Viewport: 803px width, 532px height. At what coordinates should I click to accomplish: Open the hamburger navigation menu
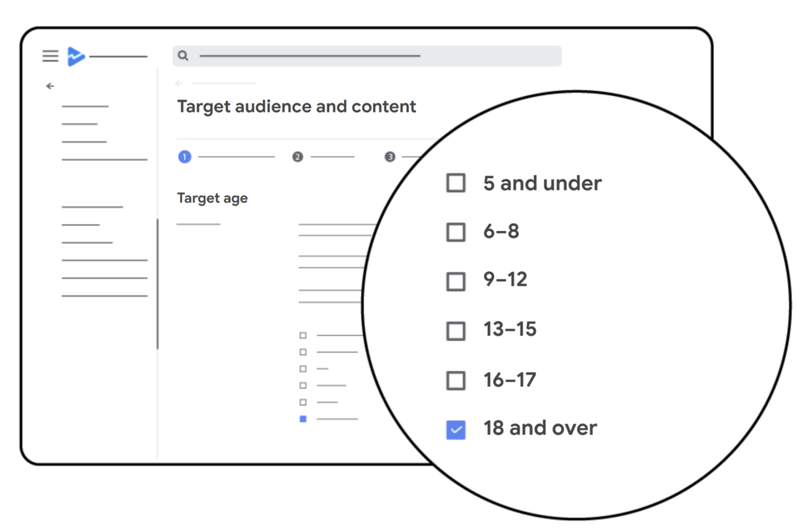pos(51,56)
